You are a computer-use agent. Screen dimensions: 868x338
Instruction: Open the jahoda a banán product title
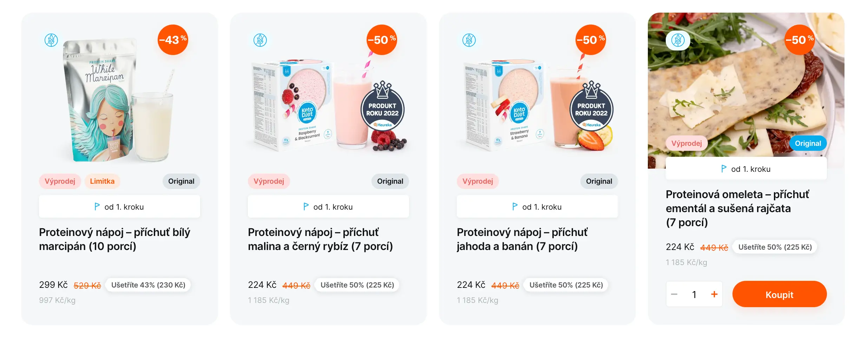coord(522,239)
